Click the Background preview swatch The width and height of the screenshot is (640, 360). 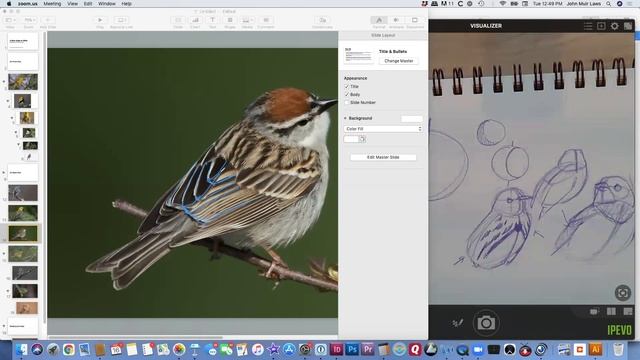coord(411,119)
